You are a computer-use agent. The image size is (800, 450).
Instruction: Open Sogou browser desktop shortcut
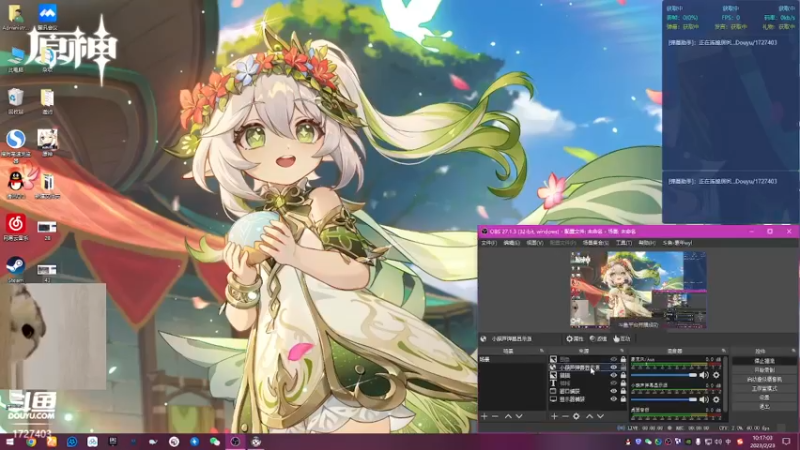pyautogui.click(x=16, y=145)
